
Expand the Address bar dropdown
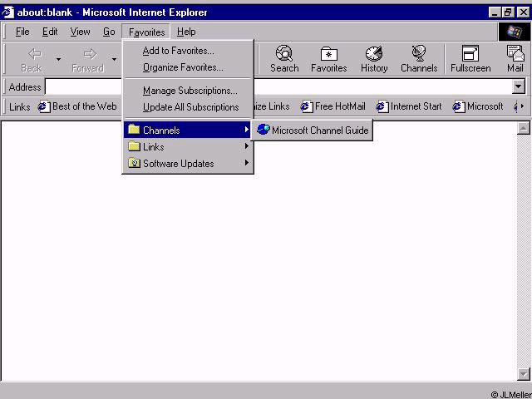coord(518,86)
